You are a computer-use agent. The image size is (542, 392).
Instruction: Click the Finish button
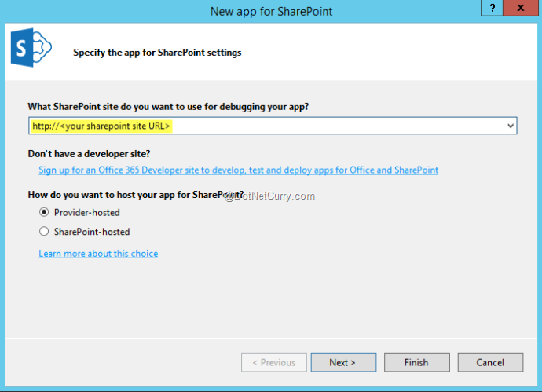[x=417, y=362]
